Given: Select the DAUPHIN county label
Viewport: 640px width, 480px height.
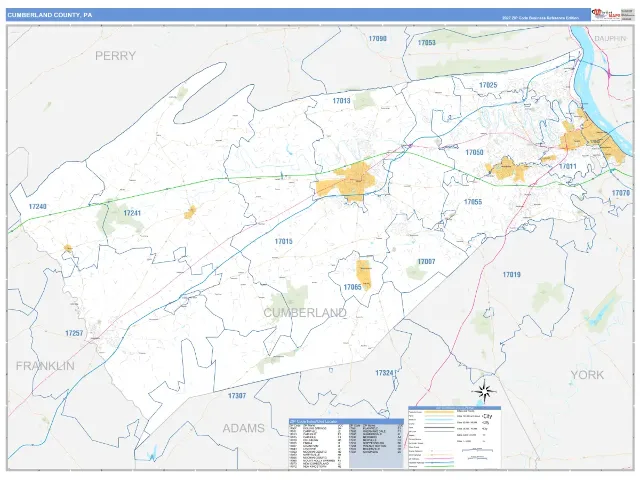Looking at the screenshot, I should pos(610,38).
